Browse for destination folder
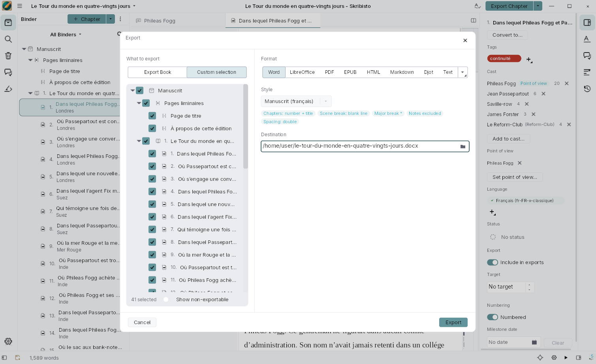 [463, 146]
